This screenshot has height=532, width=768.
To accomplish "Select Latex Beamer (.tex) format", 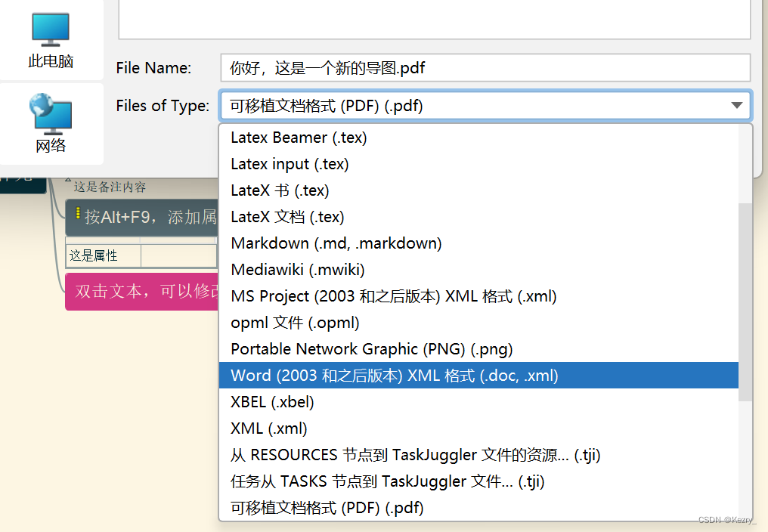I will 478,138.
